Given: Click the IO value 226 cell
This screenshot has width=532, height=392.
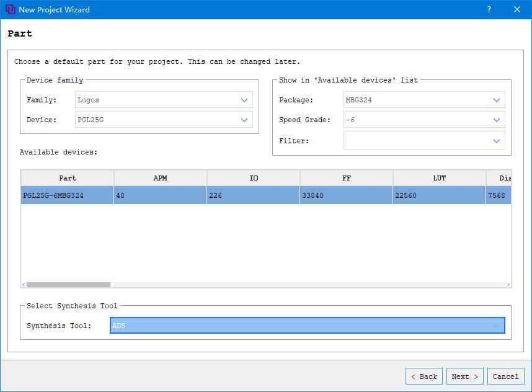Looking at the screenshot, I should click(x=254, y=195).
